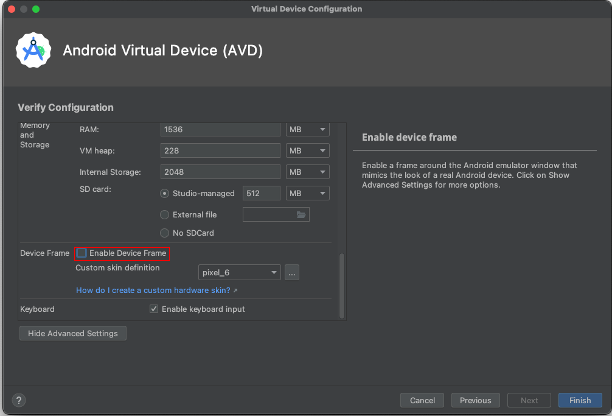Click the SD card size field 512

pos(262,193)
